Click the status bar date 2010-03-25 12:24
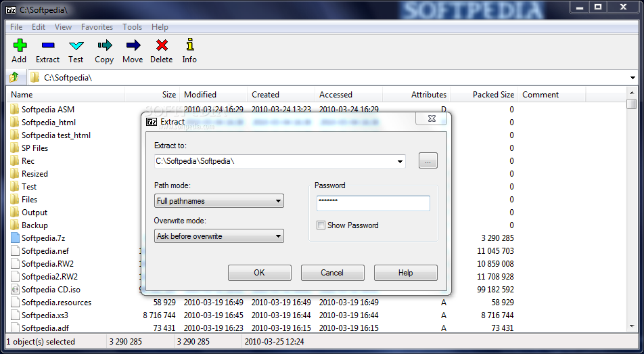644x354 pixels. click(275, 342)
